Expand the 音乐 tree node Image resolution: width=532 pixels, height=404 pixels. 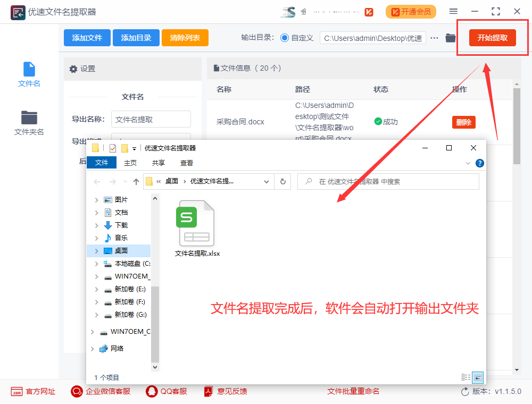[x=97, y=238]
